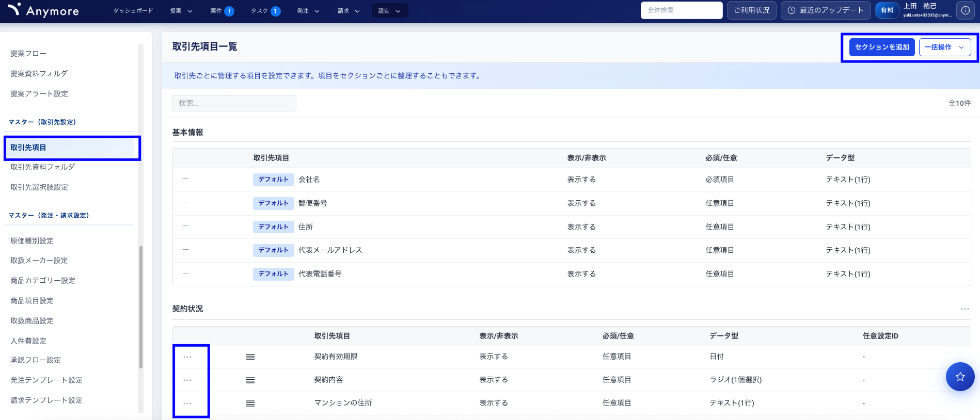Expand the 請求 menu
The image size is (980, 420).
click(349, 11)
